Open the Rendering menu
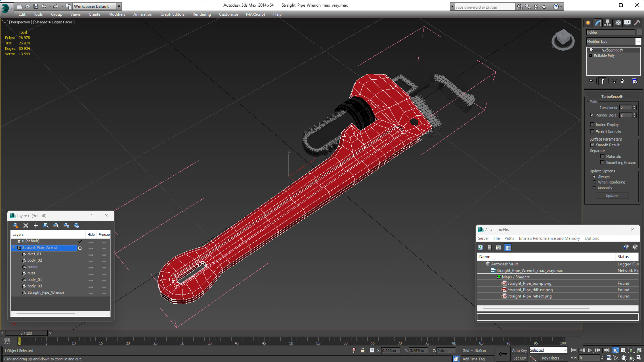This screenshot has height=362, width=644. pyautogui.click(x=202, y=14)
